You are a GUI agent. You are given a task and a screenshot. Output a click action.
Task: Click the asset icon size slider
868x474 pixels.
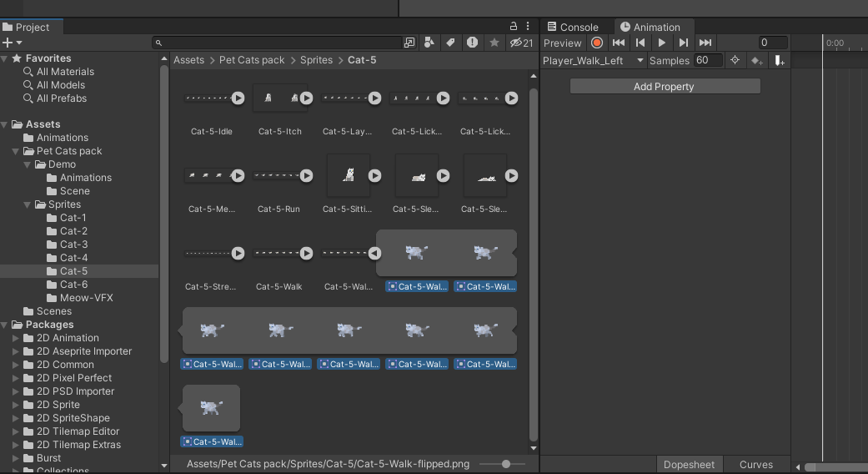pos(505,464)
